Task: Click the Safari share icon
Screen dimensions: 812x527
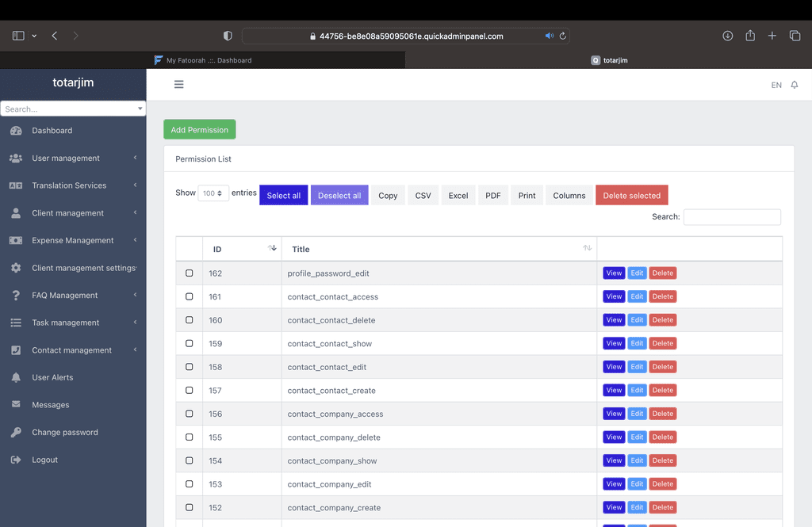Action: point(750,35)
